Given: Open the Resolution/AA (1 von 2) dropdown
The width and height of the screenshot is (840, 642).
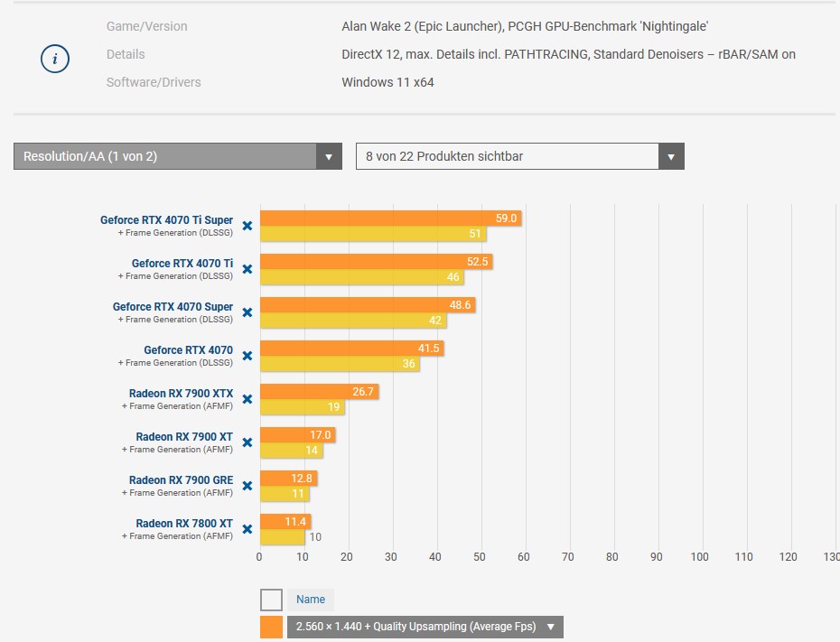Looking at the screenshot, I should (x=178, y=156).
